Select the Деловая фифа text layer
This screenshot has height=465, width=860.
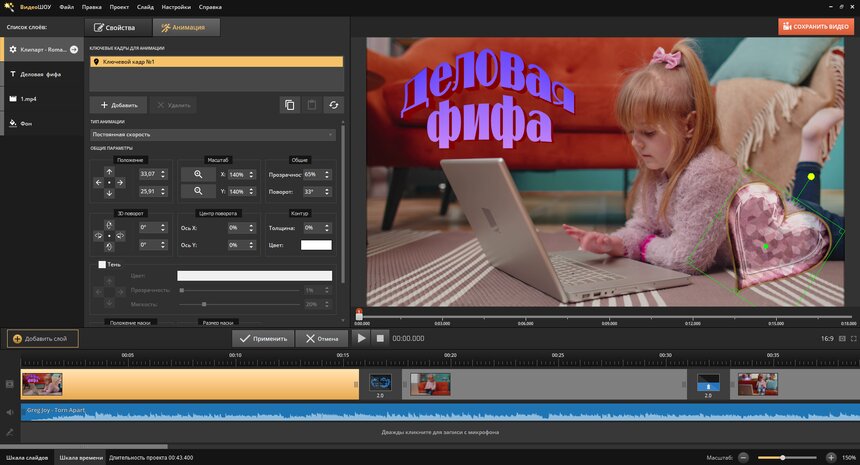click(42, 74)
